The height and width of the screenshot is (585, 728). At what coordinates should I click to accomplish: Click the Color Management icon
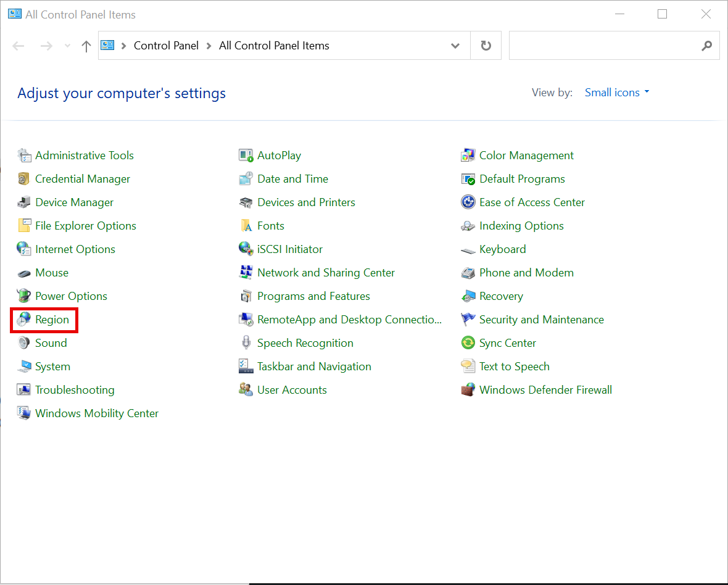pos(468,156)
